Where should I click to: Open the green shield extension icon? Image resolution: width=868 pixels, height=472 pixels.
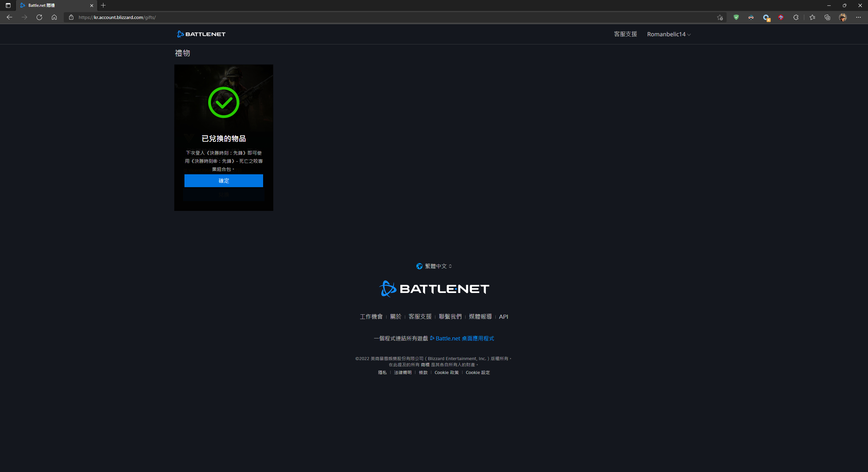click(736, 17)
